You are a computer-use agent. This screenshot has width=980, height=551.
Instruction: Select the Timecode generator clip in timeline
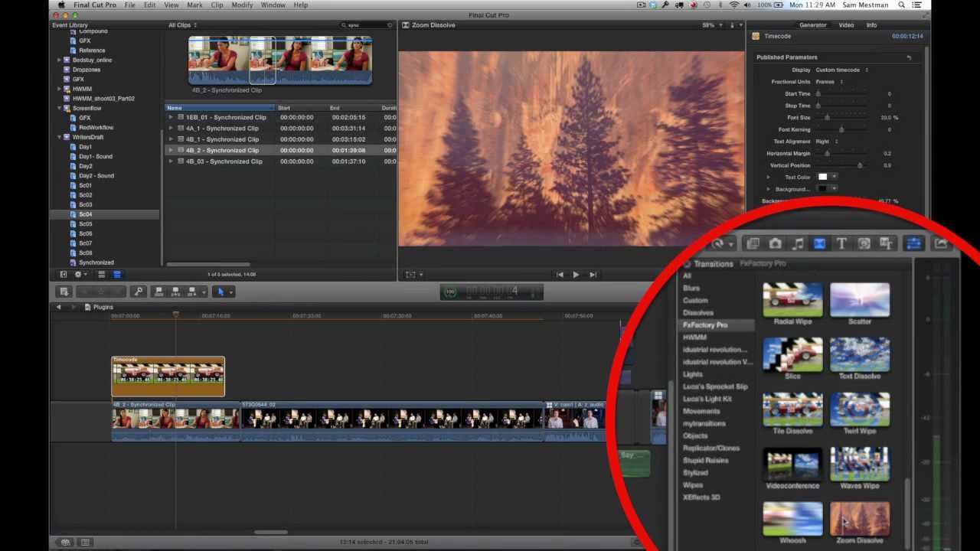[x=168, y=376]
